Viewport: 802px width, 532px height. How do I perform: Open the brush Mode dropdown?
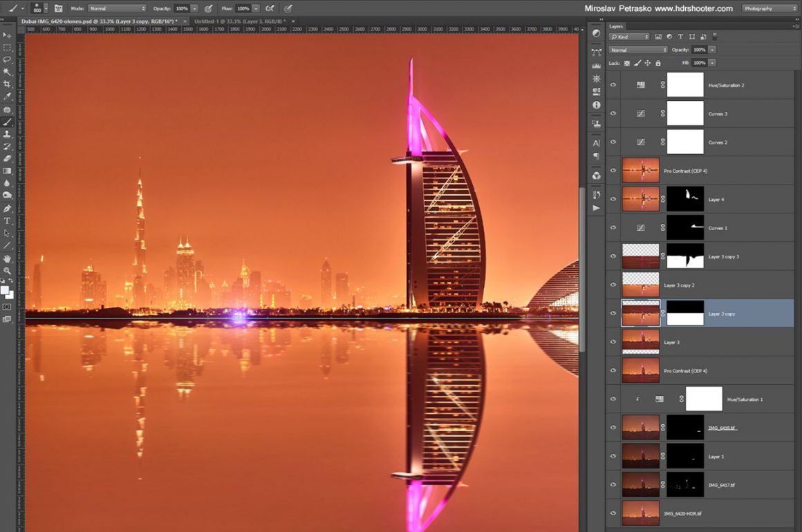coord(117,8)
